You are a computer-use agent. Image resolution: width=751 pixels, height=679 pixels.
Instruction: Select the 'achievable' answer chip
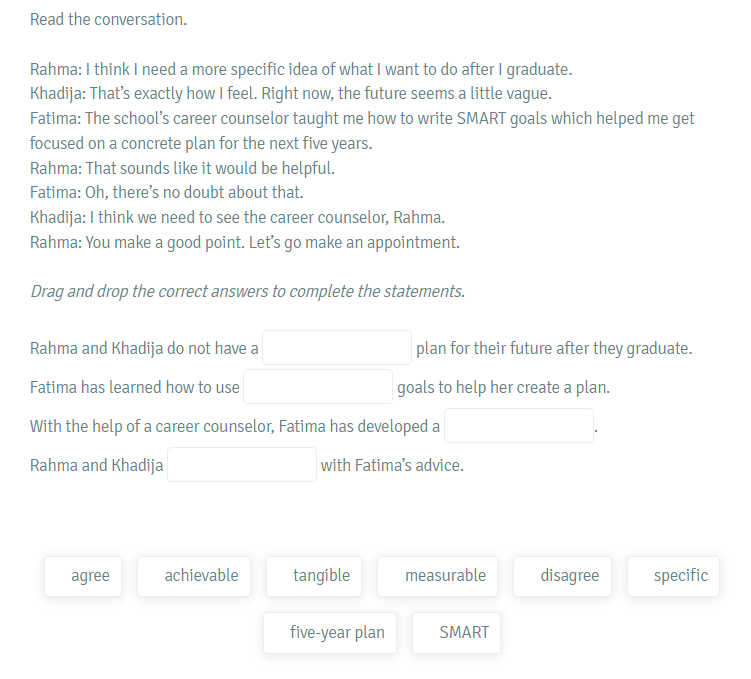[x=194, y=576]
